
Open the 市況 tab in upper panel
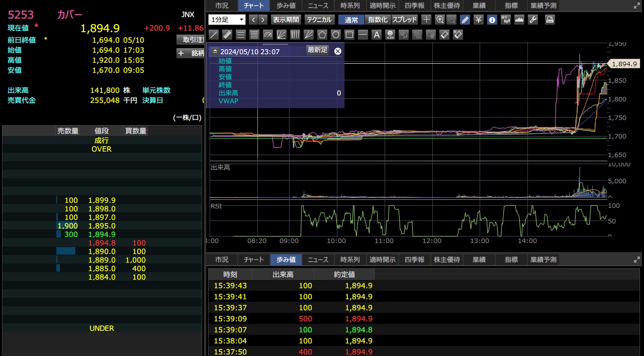[222, 6]
